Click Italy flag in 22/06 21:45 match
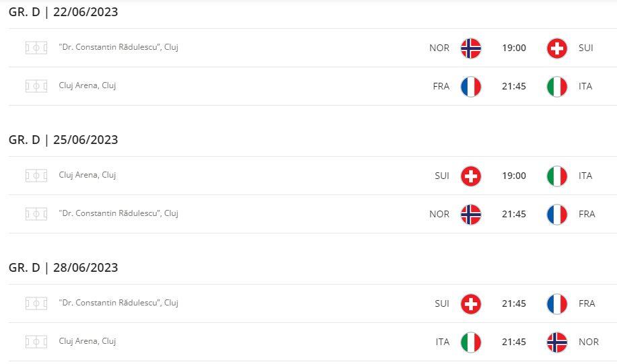 click(x=557, y=87)
